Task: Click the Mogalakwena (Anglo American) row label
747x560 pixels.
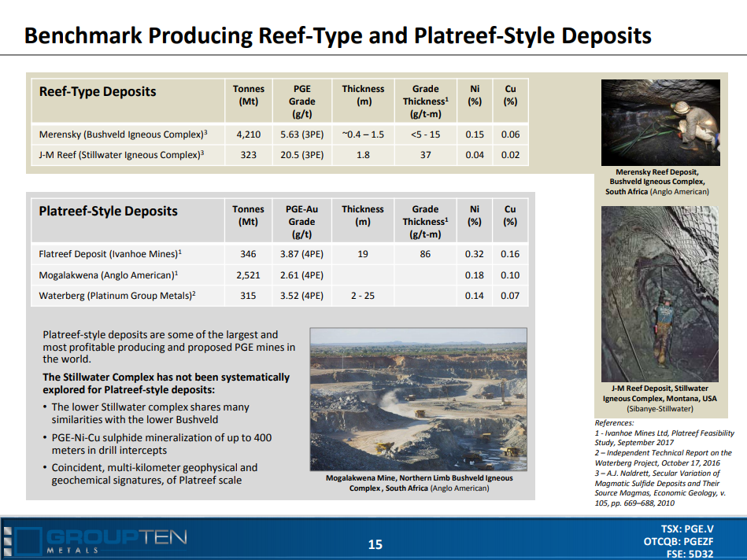Action: [x=109, y=274]
